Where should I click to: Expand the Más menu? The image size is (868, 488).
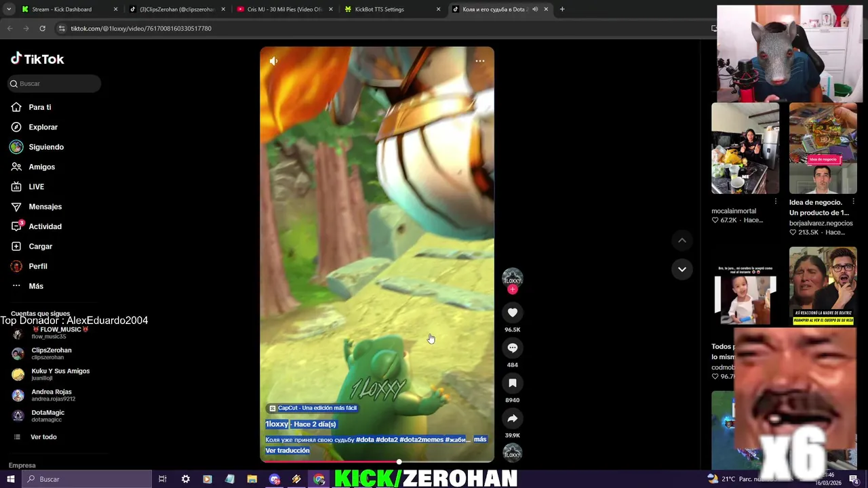coord(27,286)
